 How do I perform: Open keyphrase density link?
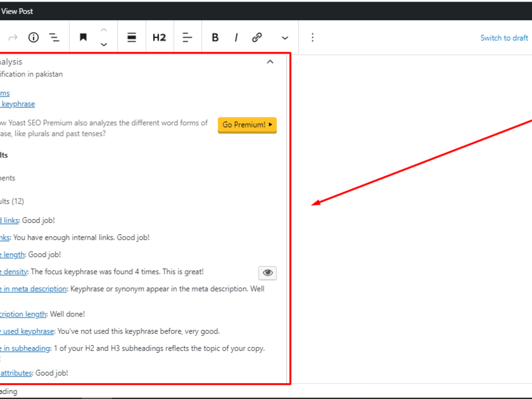14,272
